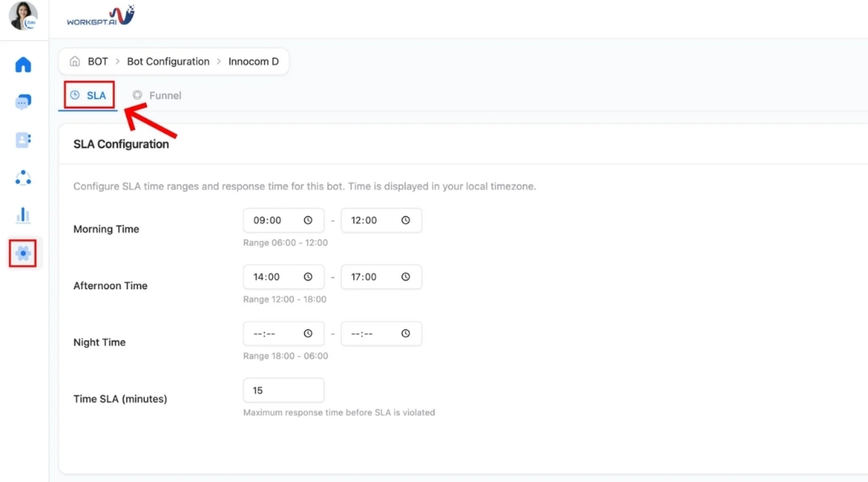
Task: Open Morning Time end clock picker
Action: pos(405,220)
